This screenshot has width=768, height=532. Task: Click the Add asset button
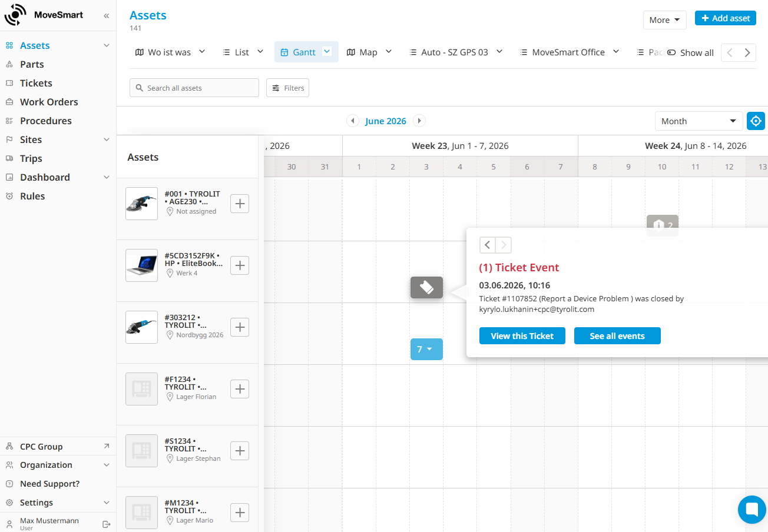[x=726, y=18]
